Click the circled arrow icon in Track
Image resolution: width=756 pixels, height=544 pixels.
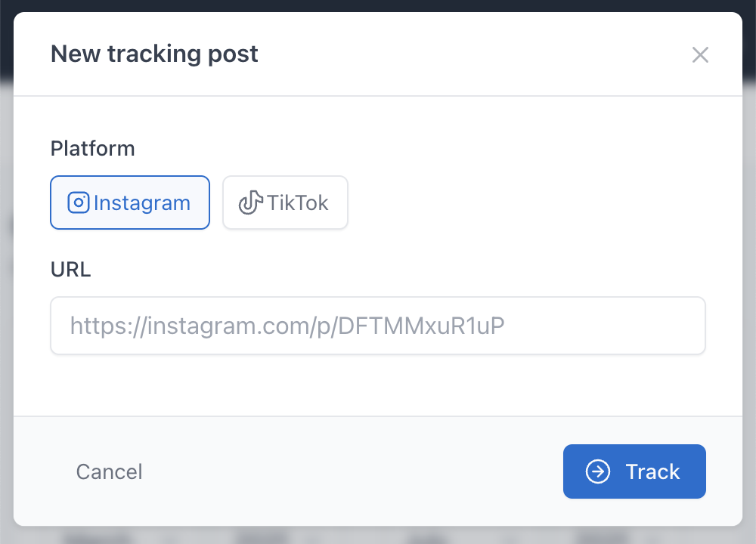598,471
